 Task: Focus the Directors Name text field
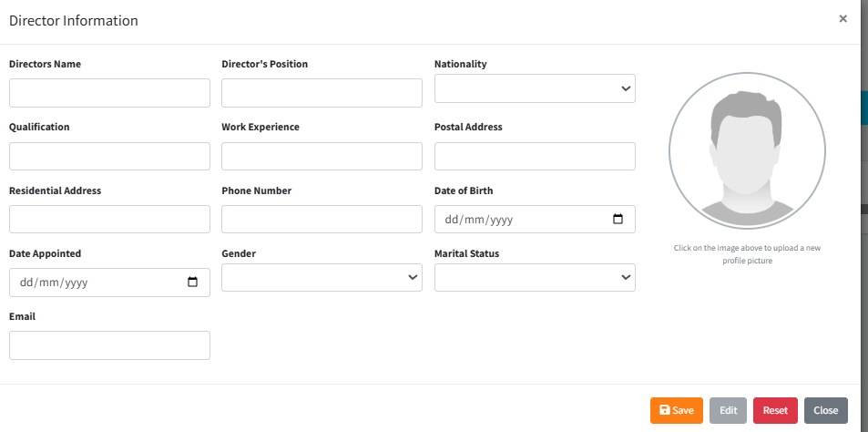109,93
